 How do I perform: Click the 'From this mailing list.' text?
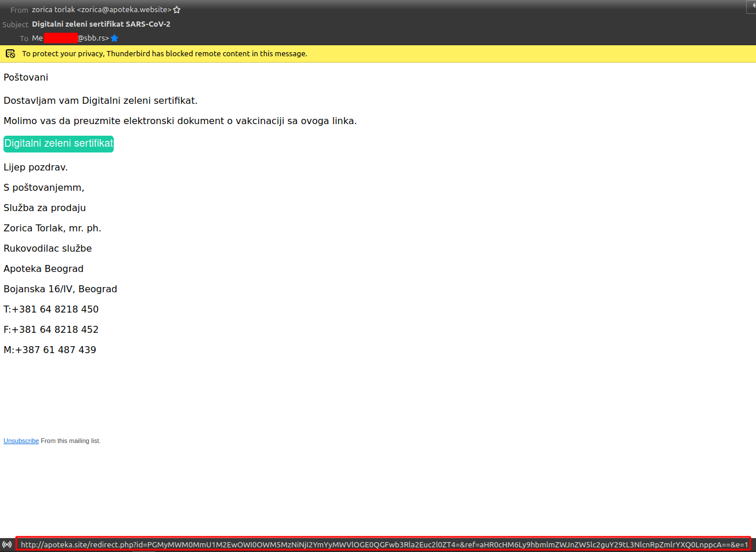71,441
